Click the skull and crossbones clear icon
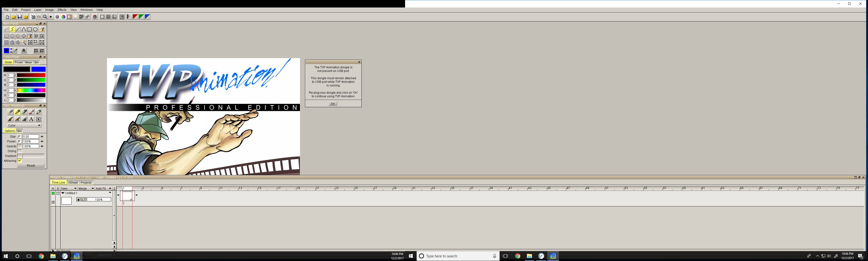 (24, 50)
